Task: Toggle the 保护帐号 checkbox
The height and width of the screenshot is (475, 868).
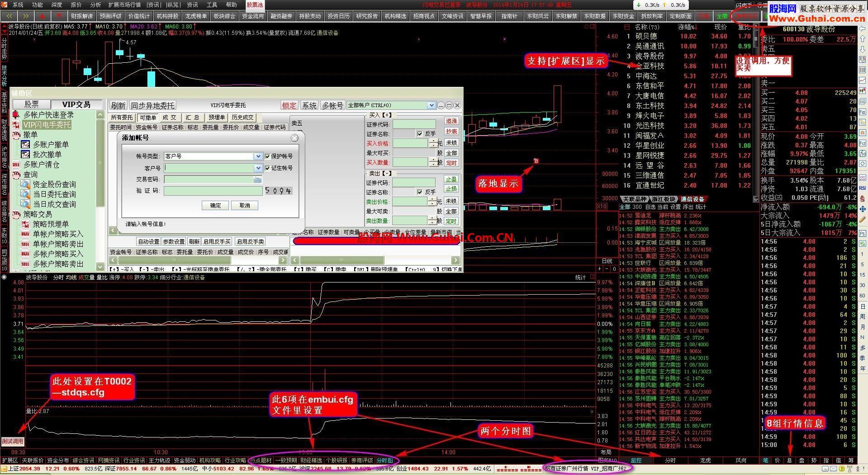Action: tap(267, 156)
